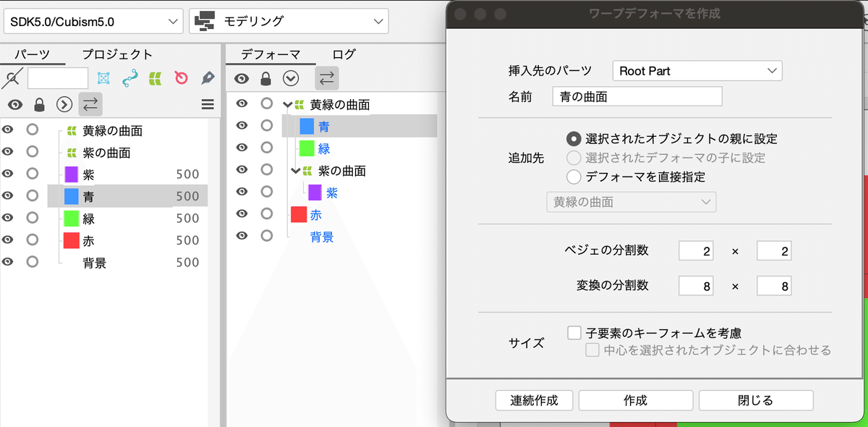Click the rotation deformer filter icon
The height and width of the screenshot is (427, 868).
(182, 78)
